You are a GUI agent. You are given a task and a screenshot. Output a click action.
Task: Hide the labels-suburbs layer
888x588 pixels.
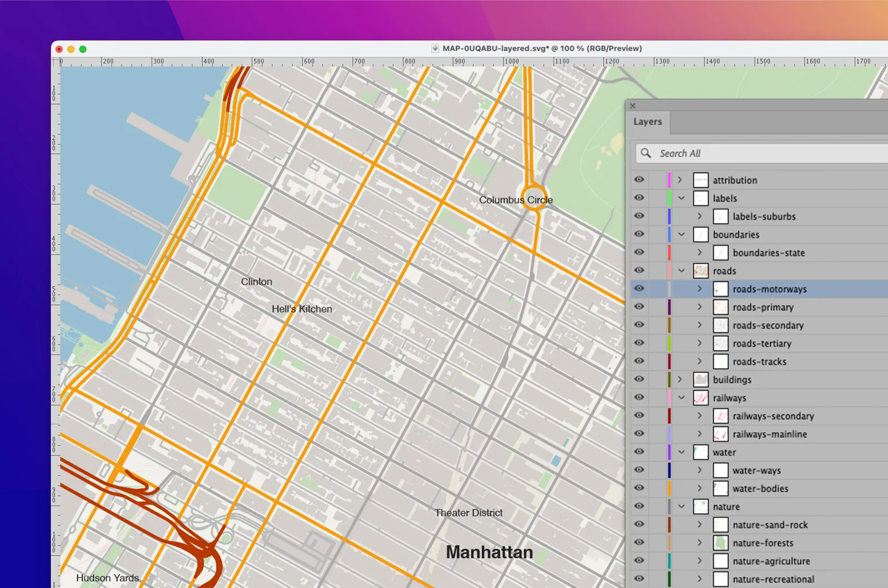[639, 216]
